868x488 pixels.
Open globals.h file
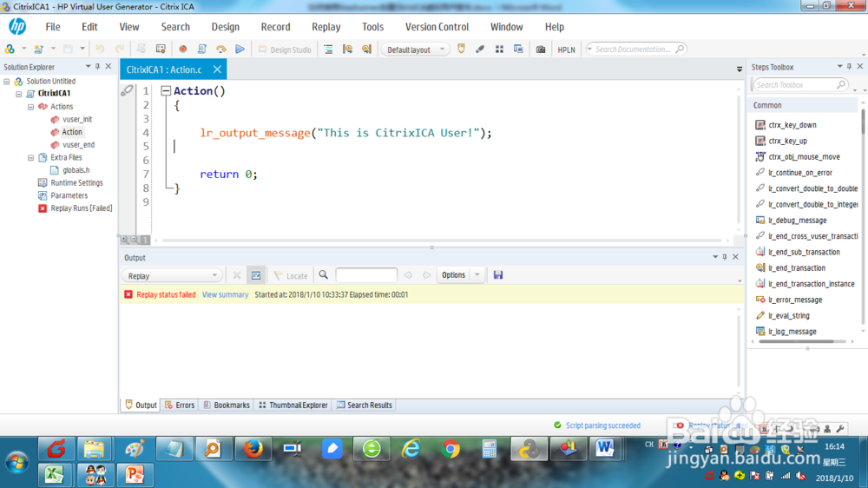tap(76, 170)
